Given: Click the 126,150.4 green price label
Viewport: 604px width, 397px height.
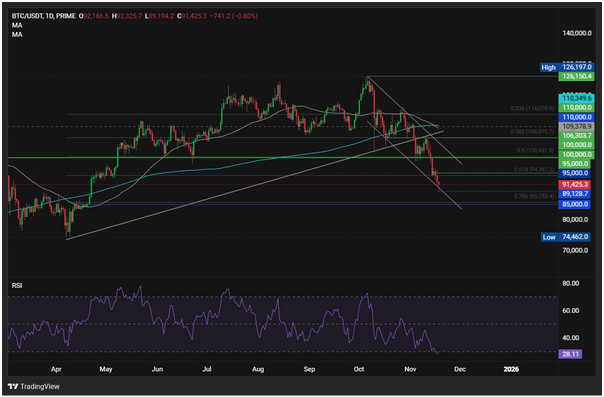Looking at the screenshot, I should click(x=575, y=76).
